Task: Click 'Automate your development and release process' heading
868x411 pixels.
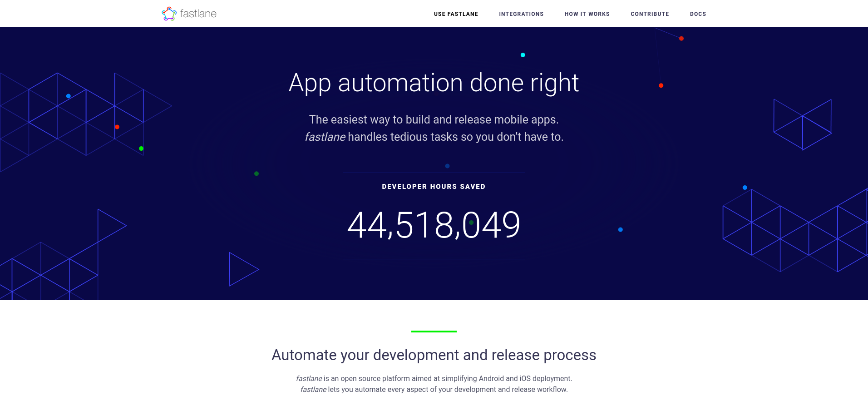Action: tap(434, 355)
